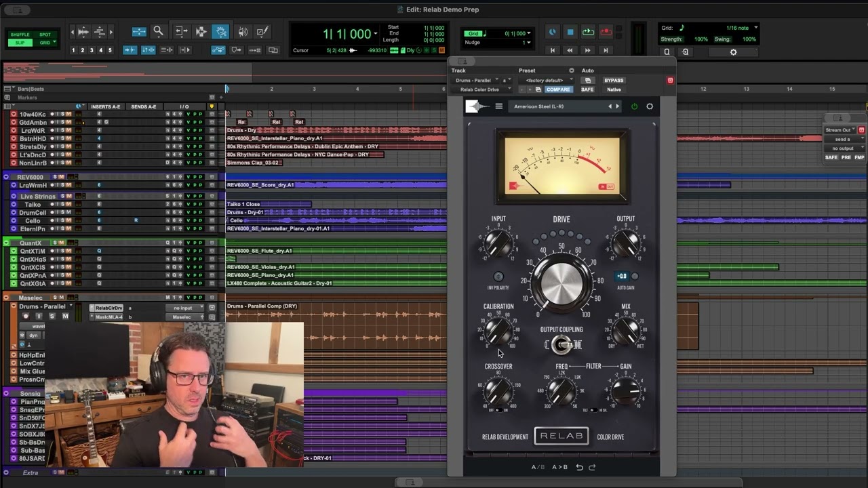
Task: Go to previous Color Drive preset arrow
Action: [x=610, y=106]
